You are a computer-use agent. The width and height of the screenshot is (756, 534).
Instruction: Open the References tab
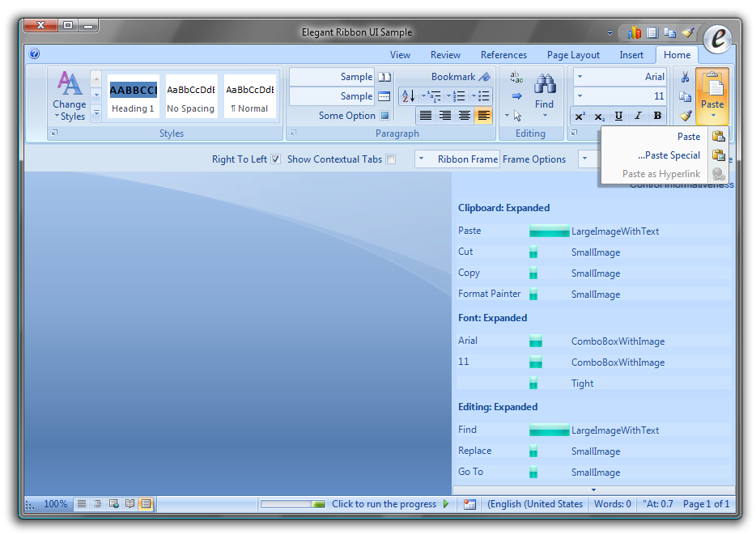tap(503, 55)
